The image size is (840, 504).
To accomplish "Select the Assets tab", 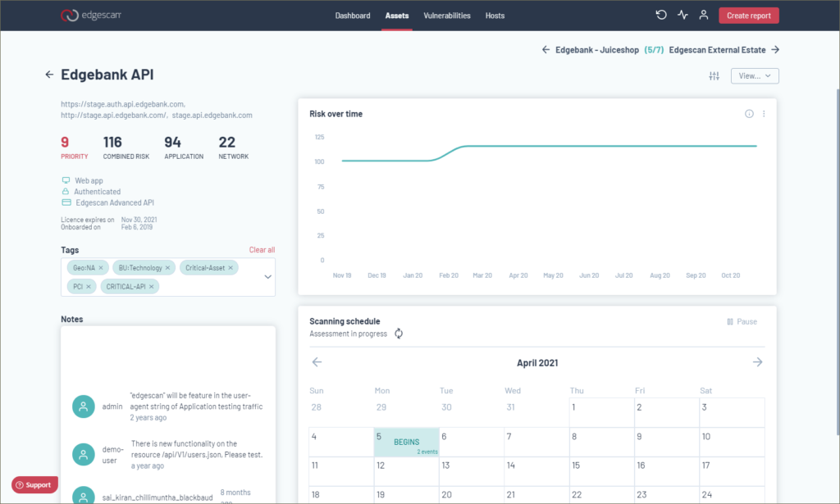I will tap(397, 16).
